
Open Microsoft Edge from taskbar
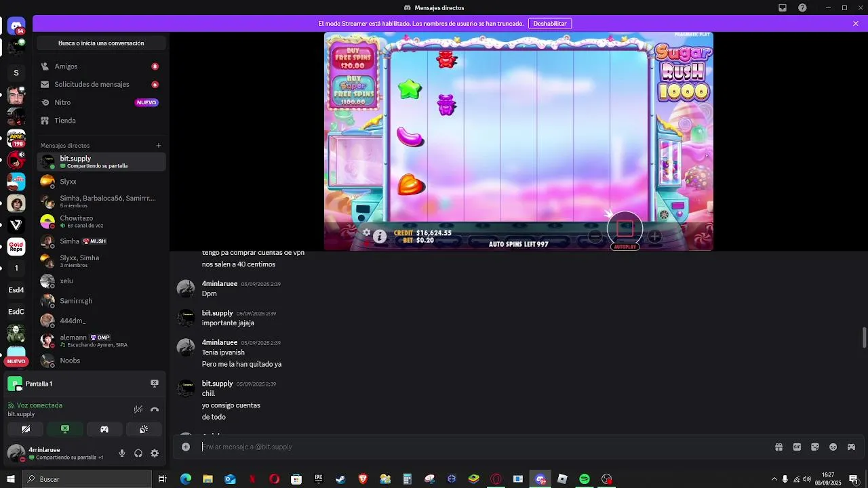click(x=186, y=479)
